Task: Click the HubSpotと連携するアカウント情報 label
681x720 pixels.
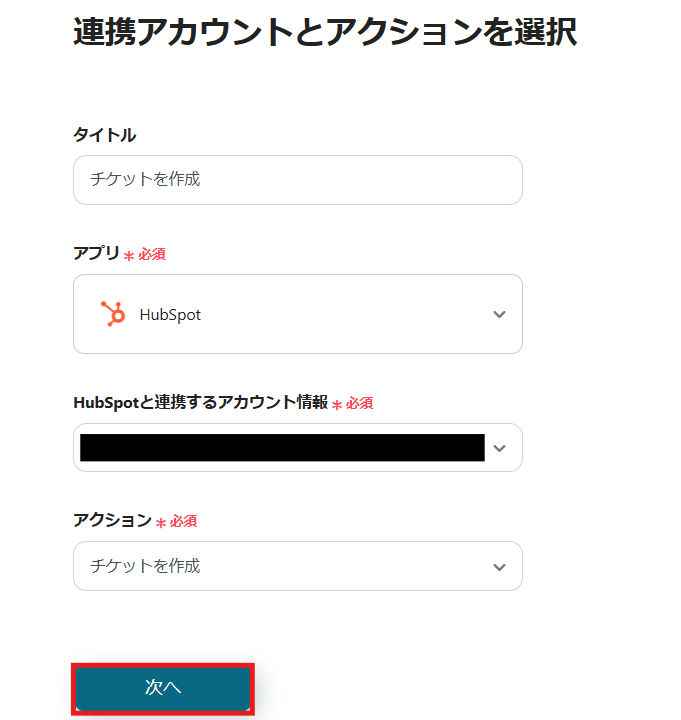Action: (x=200, y=402)
